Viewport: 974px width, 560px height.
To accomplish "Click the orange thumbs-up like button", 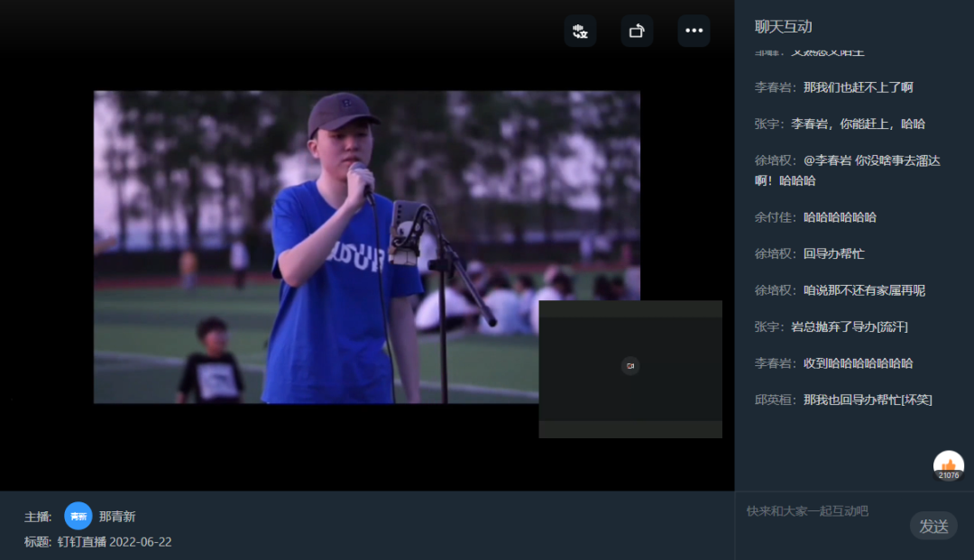I will pos(948,465).
